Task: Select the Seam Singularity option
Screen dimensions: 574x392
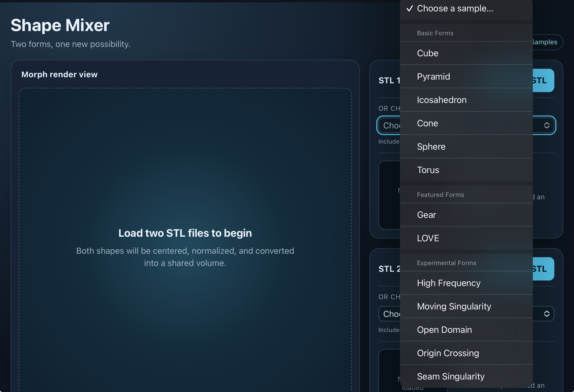Action: click(x=466, y=376)
